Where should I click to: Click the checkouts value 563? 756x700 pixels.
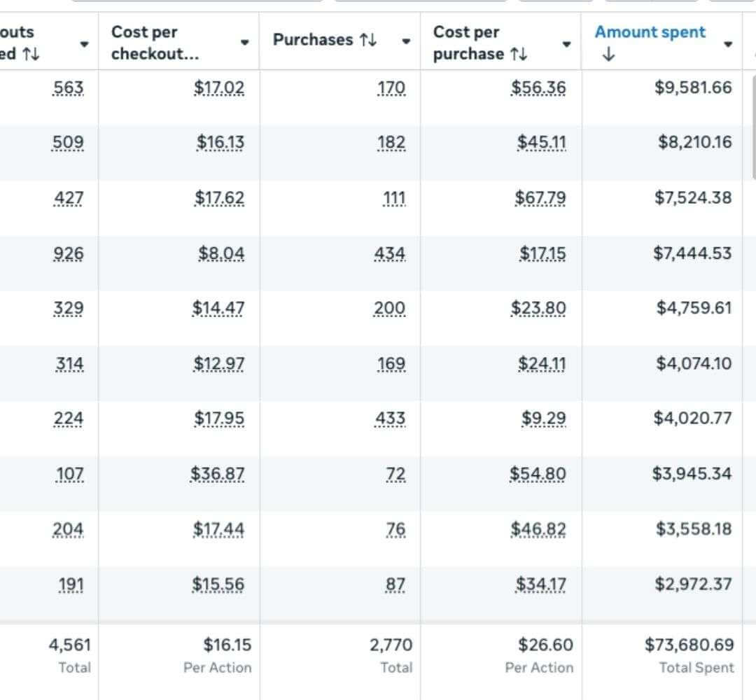[69, 88]
